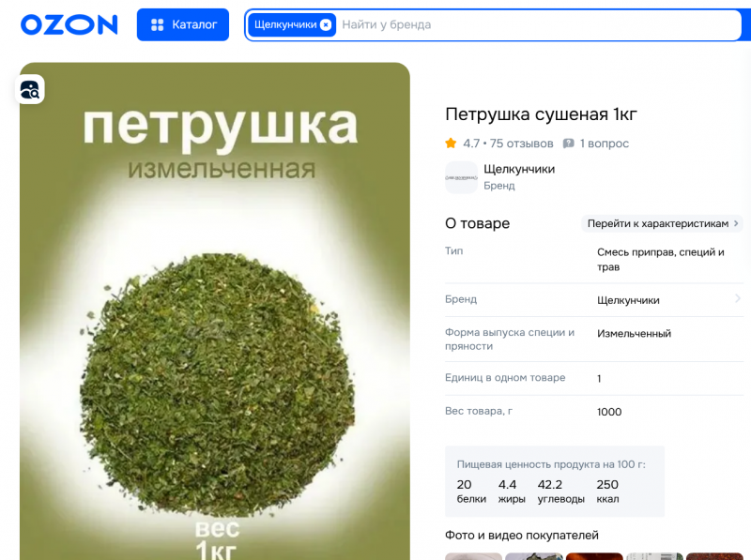Click the image search icon on the photo

[30, 89]
